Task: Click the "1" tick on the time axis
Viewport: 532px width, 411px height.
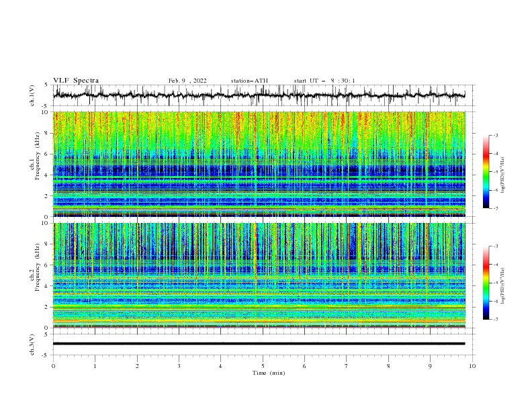Action: click(95, 366)
